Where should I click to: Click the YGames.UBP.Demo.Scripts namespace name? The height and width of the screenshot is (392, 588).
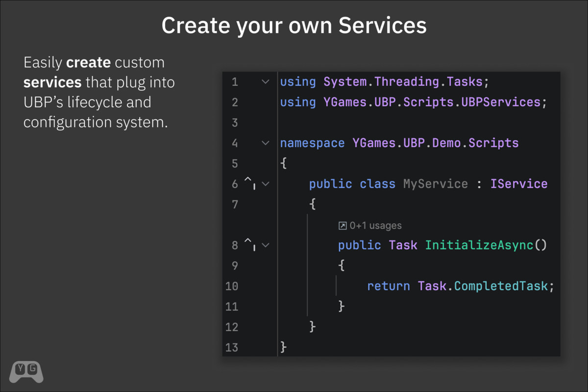[x=435, y=143]
